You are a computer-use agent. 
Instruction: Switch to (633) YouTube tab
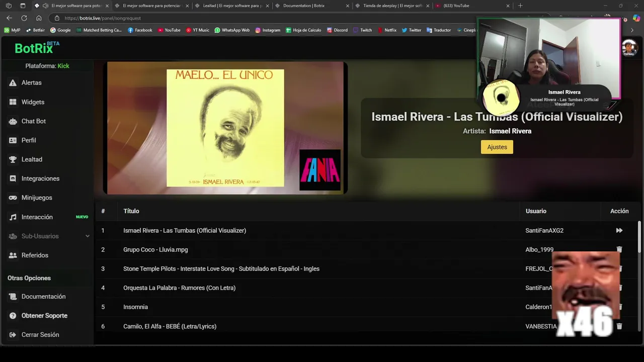click(472, 6)
